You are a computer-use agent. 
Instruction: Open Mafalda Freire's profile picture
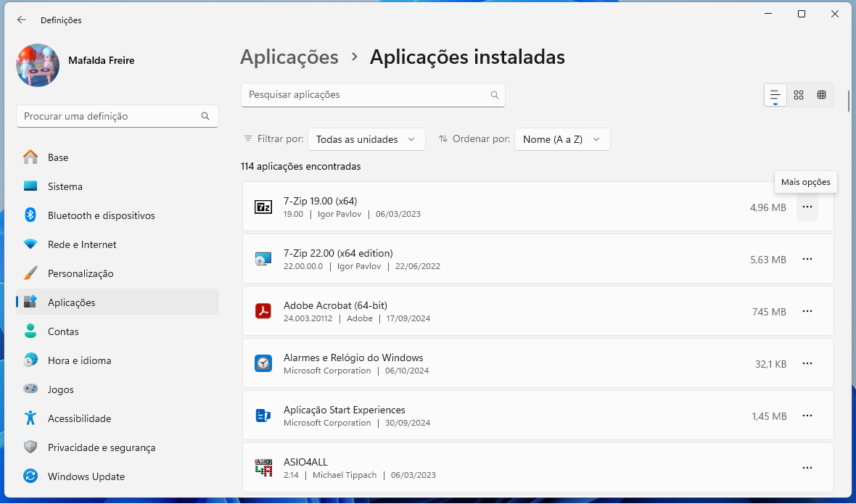[x=38, y=65]
